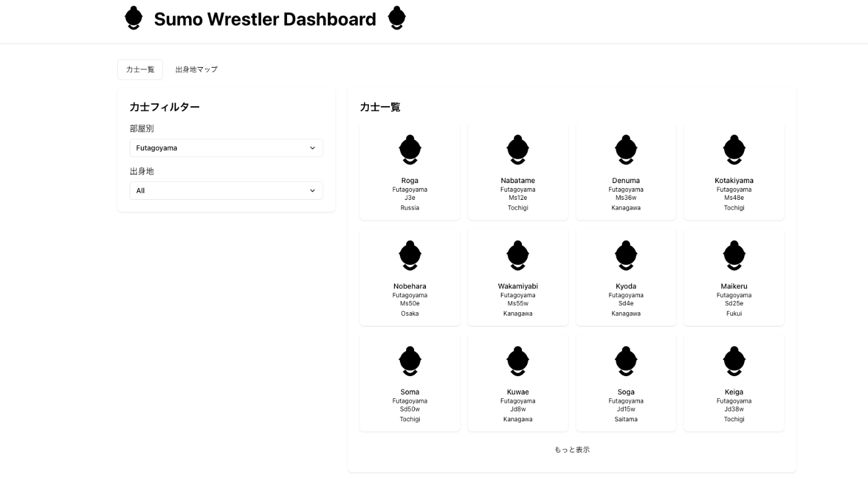Switch to the 出身地マップ tab
The height and width of the screenshot is (489, 868).
pyautogui.click(x=197, y=70)
